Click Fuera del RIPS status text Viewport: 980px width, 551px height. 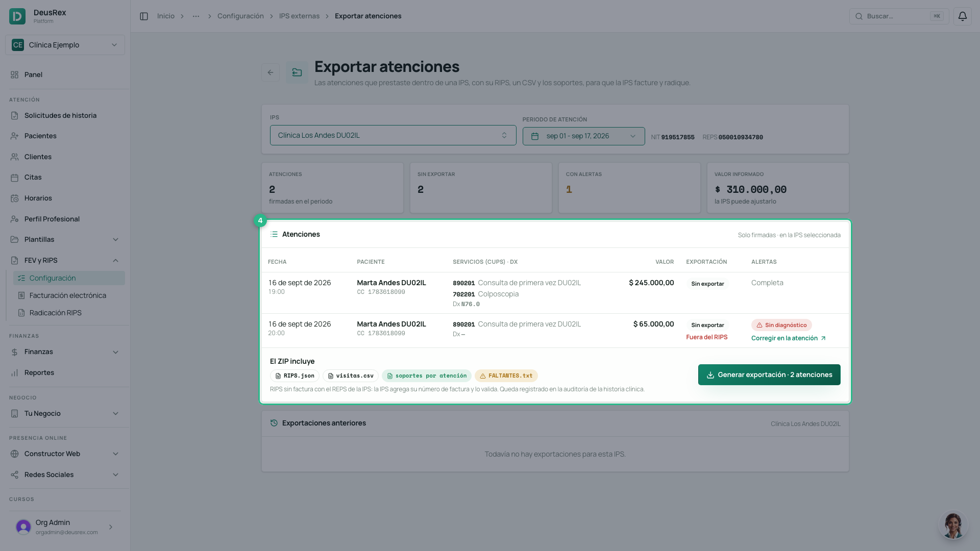click(706, 337)
